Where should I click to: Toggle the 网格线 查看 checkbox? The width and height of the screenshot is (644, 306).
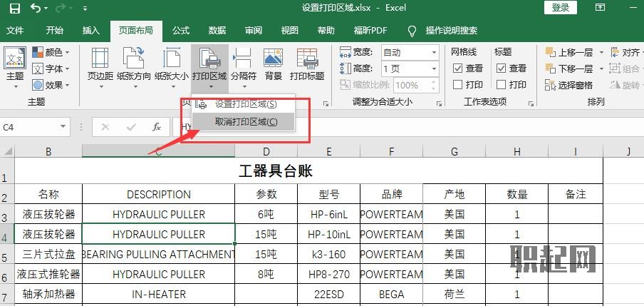(x=458, y=68)
